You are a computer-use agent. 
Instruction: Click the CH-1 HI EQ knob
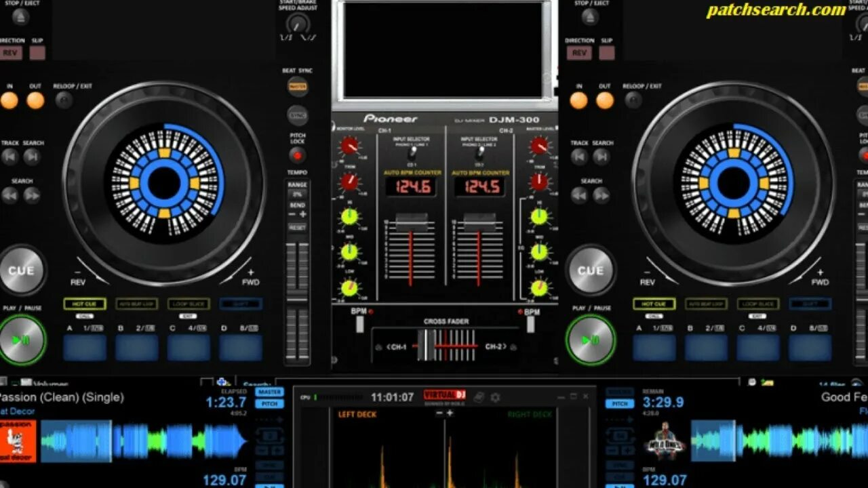click(x=349, y=217)
